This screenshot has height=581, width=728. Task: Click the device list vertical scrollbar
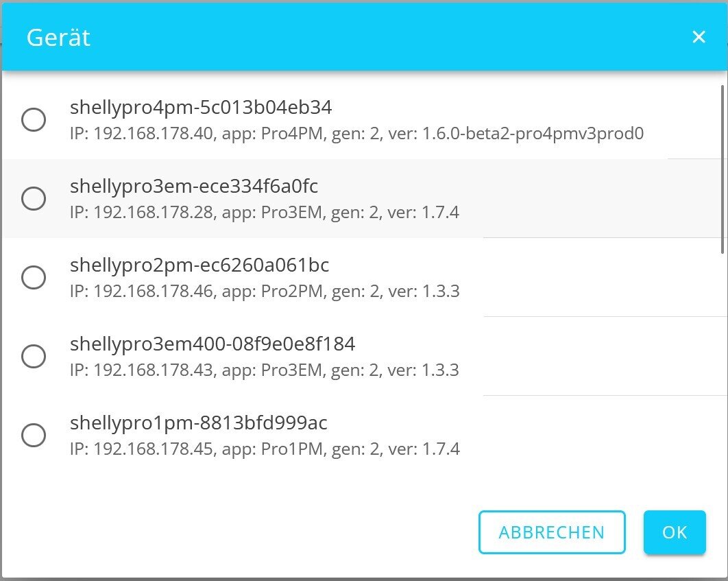point(723,168)
